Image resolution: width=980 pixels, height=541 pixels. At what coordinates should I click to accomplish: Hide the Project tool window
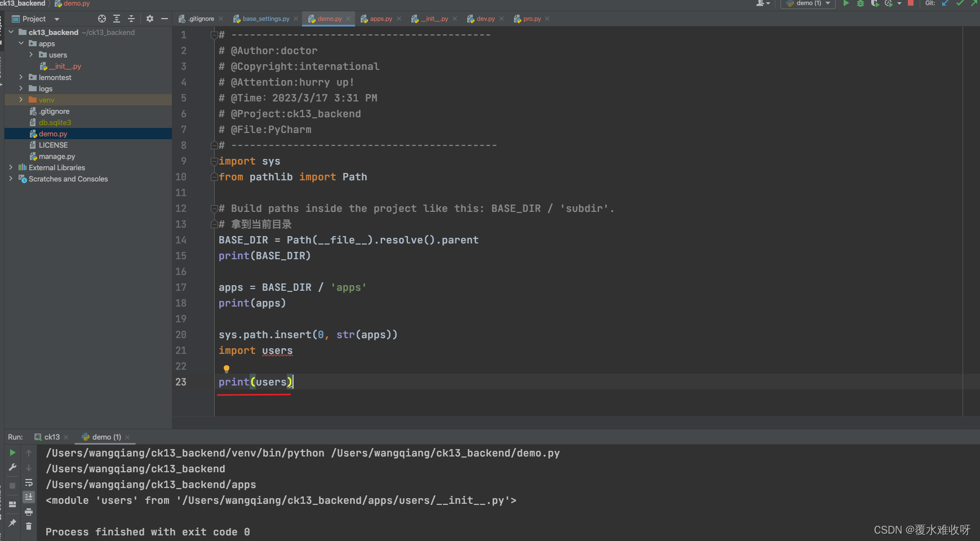[165, 19]
